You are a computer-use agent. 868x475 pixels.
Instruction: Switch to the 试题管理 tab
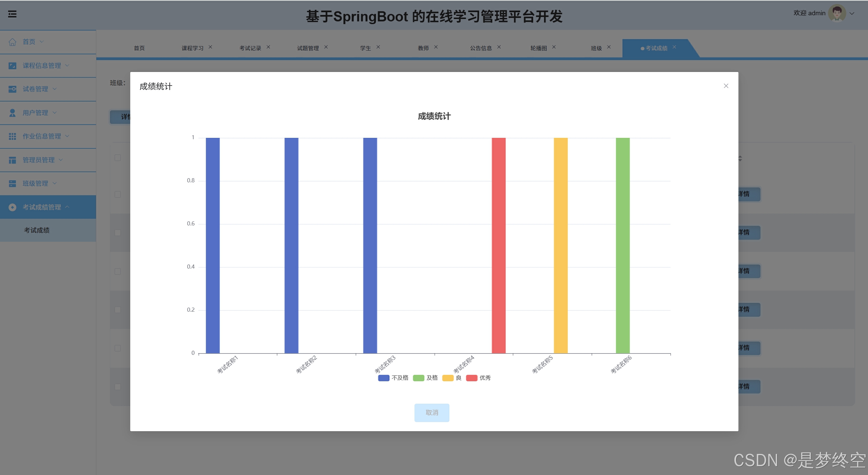[308, 48]
